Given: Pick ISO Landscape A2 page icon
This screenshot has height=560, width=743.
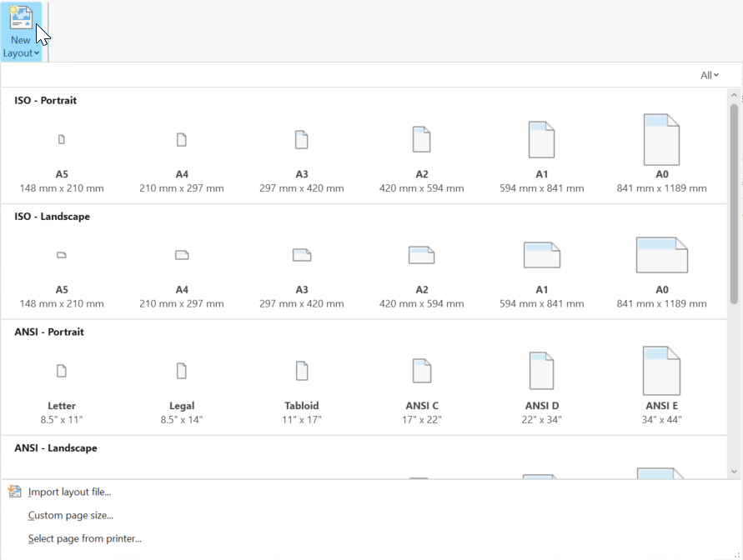Looking at the screenshot, I should click(x=422, y=255).
